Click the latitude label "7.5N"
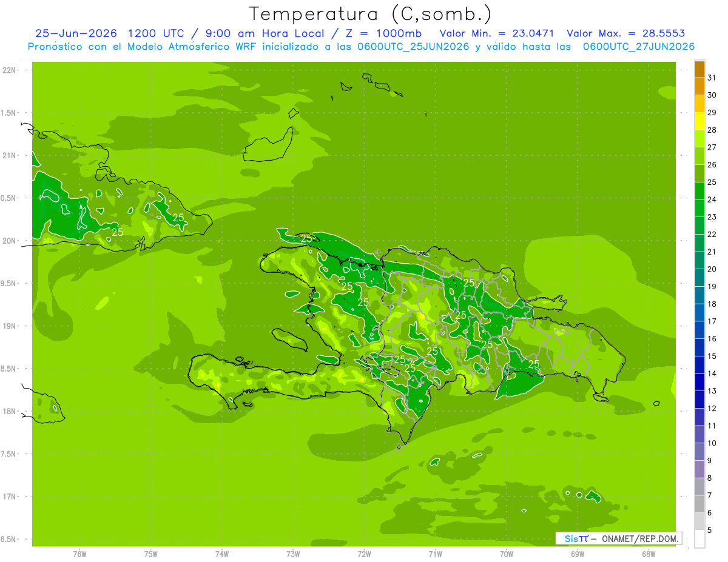This screenshot has height=562, width=728. (x=9, y=454)
